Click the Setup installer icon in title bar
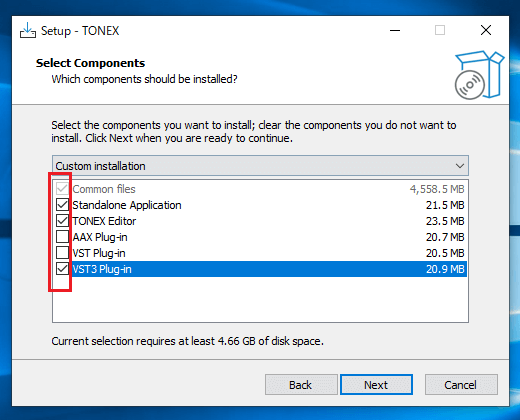 tap(28, 31)
